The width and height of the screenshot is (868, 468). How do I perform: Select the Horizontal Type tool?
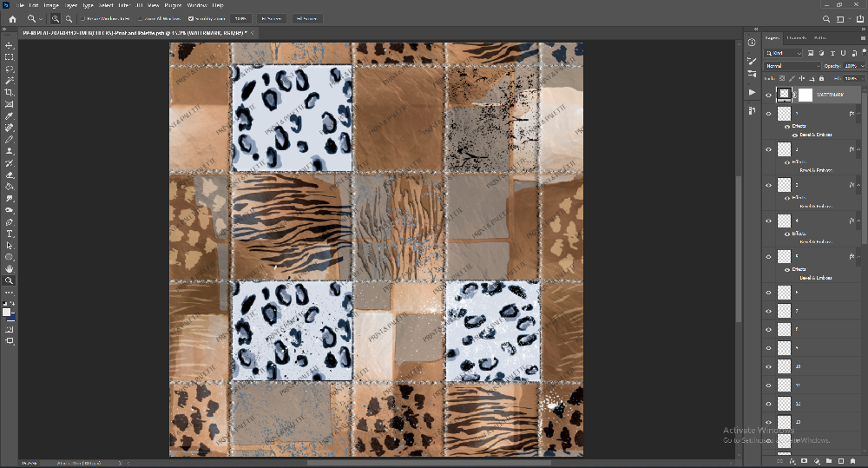[x=9, y=234]
